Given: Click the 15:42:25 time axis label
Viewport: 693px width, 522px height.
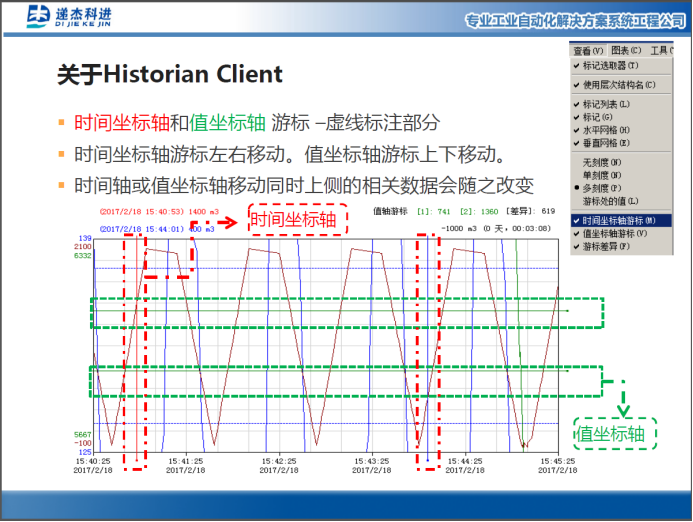Looking at the screenshot, I should (279, 462).
